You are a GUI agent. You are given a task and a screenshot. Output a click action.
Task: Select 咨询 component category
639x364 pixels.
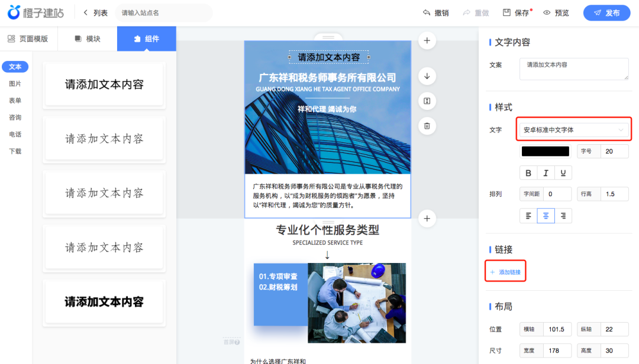click(x=15, y=117)
